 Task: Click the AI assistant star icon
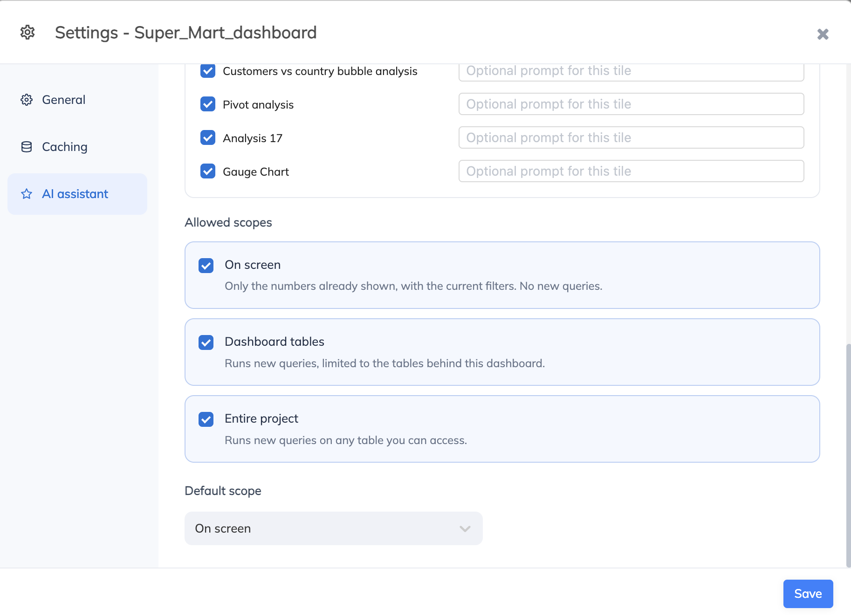coord(27,194)
